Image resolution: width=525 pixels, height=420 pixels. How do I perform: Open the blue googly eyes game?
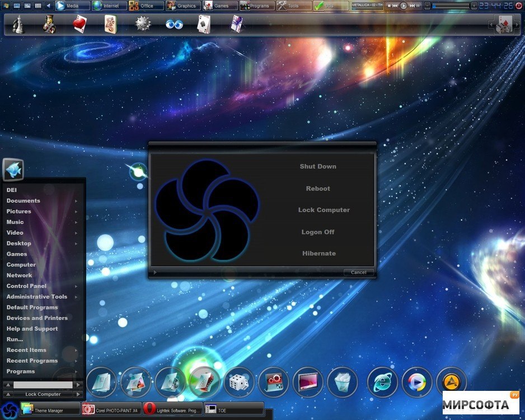(x=174, y=24)
